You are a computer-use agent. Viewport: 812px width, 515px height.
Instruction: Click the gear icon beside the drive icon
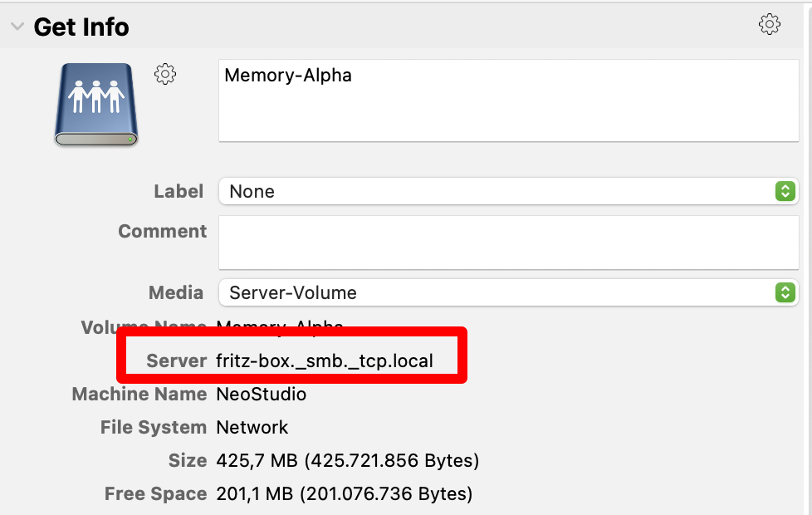pyautogui.click(x=165, y=74)
